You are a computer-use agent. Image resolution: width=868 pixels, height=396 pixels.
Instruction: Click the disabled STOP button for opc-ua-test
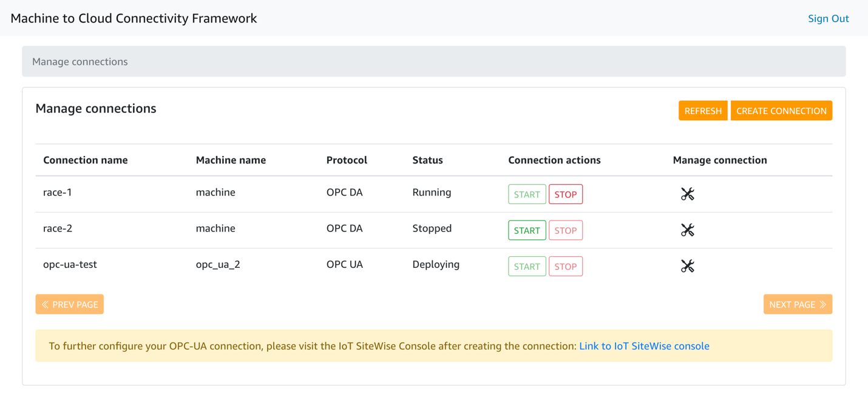tap(565, 265)
